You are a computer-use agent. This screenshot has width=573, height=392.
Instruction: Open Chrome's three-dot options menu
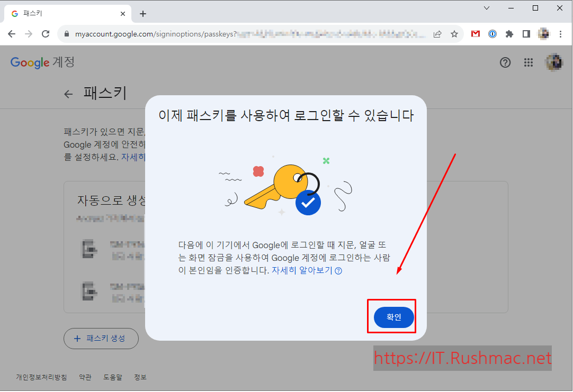(560, 33)
